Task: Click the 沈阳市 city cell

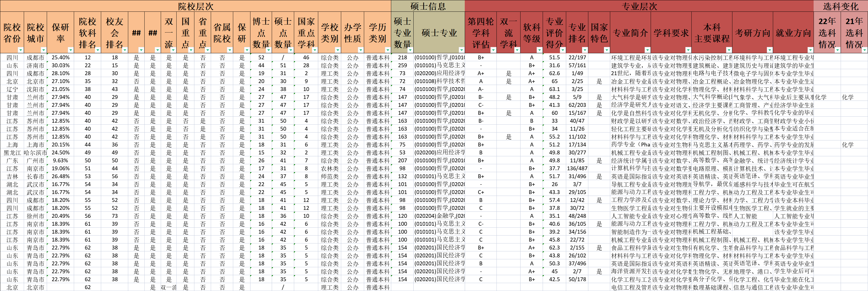Action: point(35,89)
